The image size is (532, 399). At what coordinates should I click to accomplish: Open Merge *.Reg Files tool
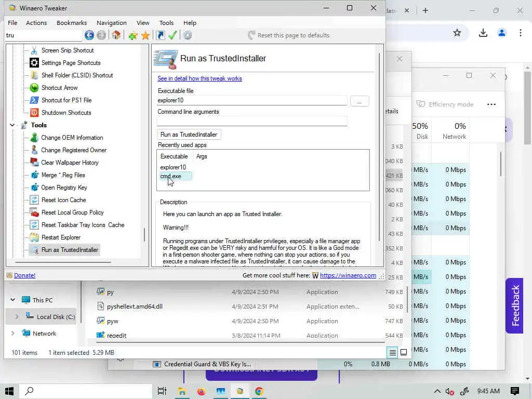tap(63, 175)
